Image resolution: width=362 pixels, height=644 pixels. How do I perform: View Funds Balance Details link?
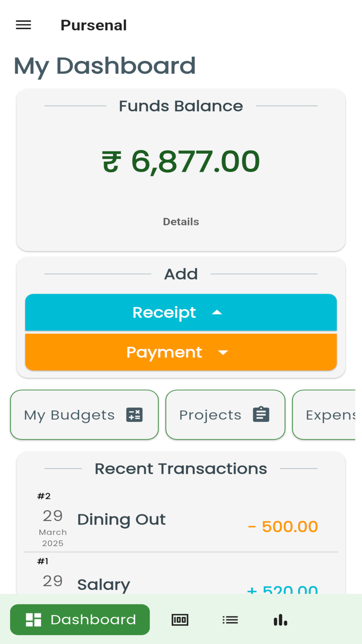pyautogui.click(x=181, y=222)
